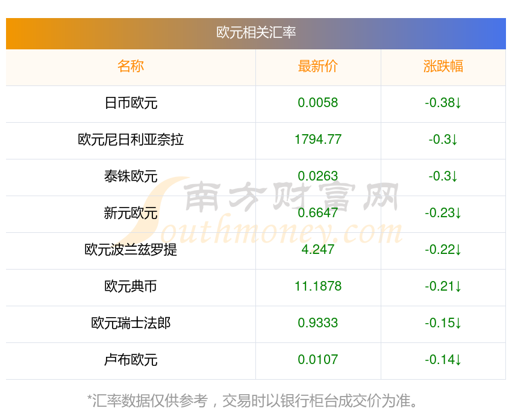Select the 欧元瑞士法郎 row name

(131, 323)
